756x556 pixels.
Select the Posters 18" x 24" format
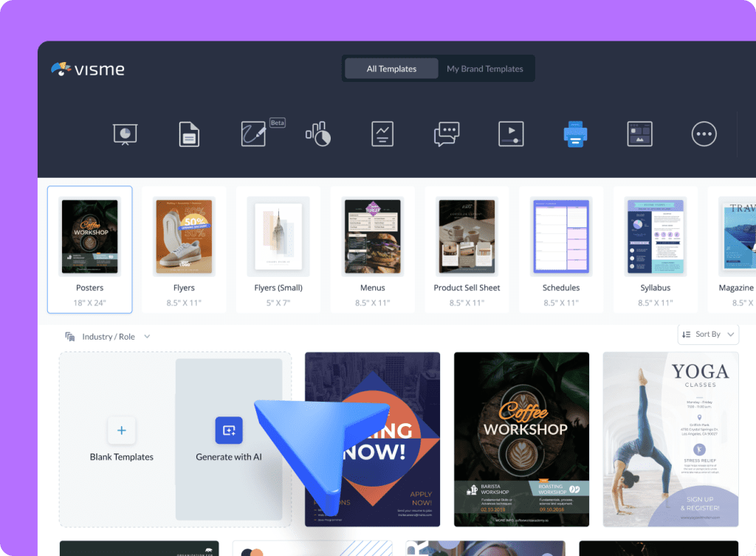click(x=89, y=250)
